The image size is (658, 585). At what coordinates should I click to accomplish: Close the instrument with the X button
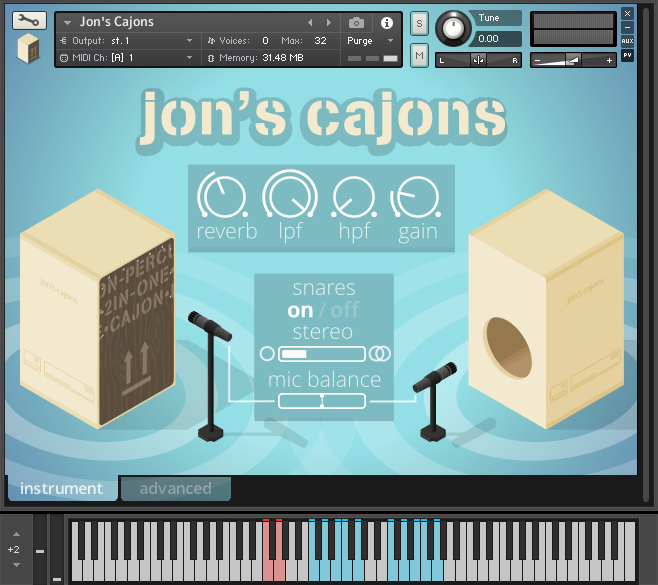click(627, 13)
